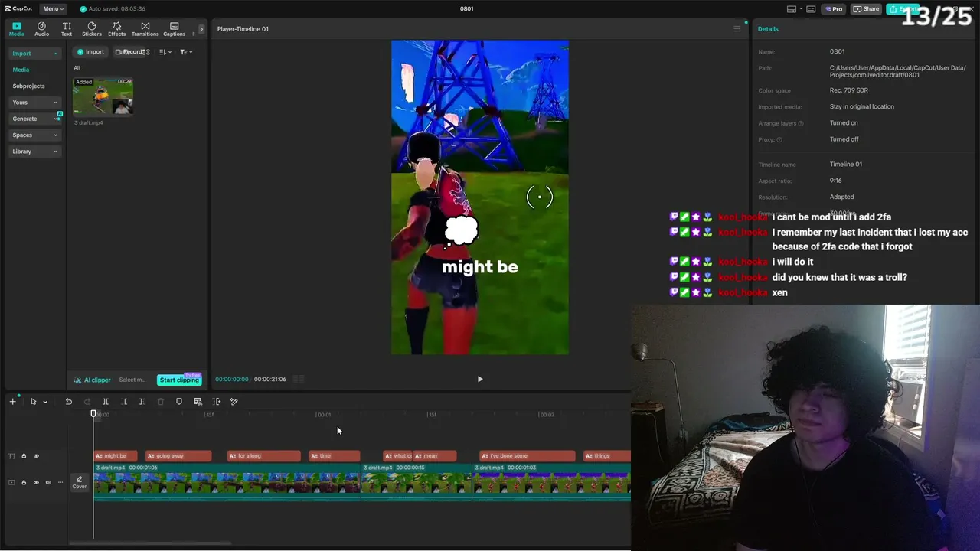Viewport: 980px width, 551px height.
Task: Select the "for a long" caption clip
Action: [x=264, y=456]
